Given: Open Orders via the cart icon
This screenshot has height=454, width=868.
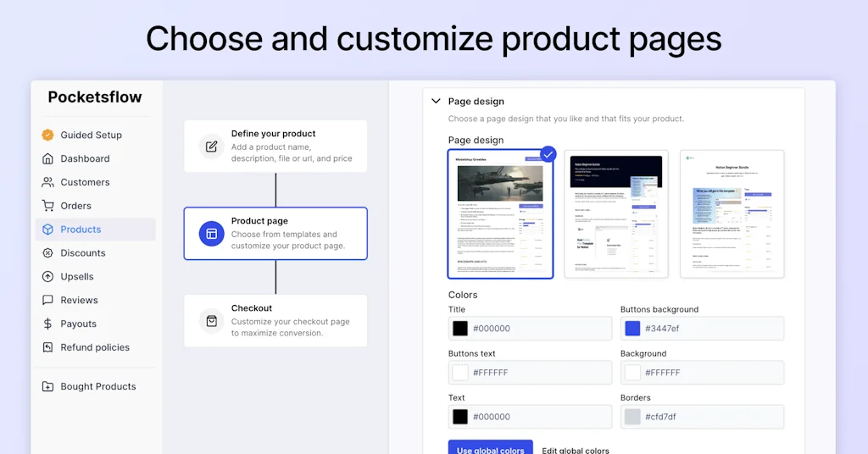Looking at the screenshot, I should click(x=47, y=206).
